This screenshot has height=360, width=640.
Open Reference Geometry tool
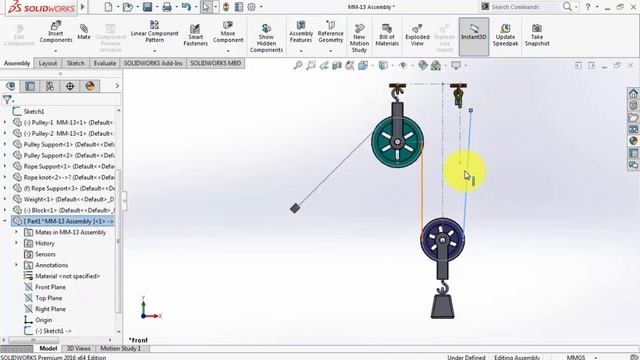coord(331,32)
